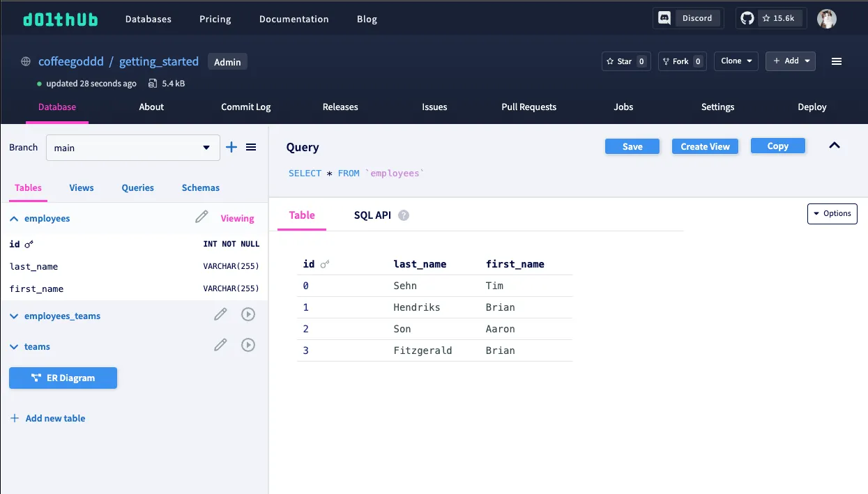Viewport: 868px width, 494px height.
Task: Open the Add dropdown
Action: click(791, 61)
